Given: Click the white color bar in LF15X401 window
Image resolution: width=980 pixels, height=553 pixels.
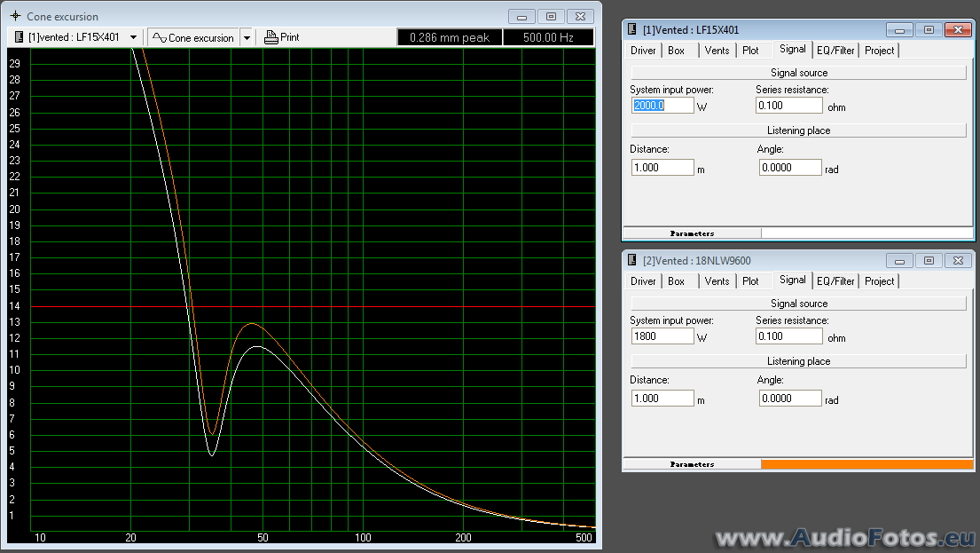Looking at the screenshot, I should (867, 233).
